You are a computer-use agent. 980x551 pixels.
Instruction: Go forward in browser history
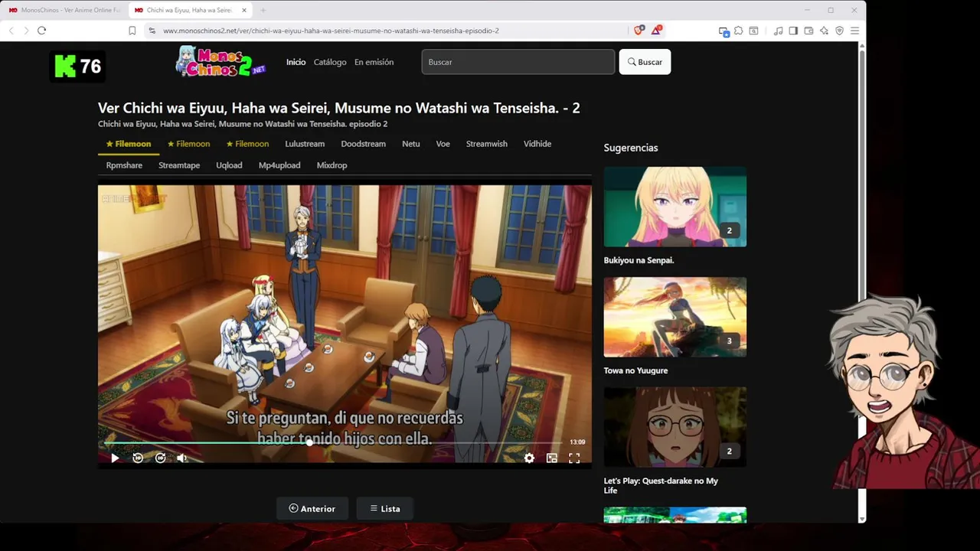(26, 31)
